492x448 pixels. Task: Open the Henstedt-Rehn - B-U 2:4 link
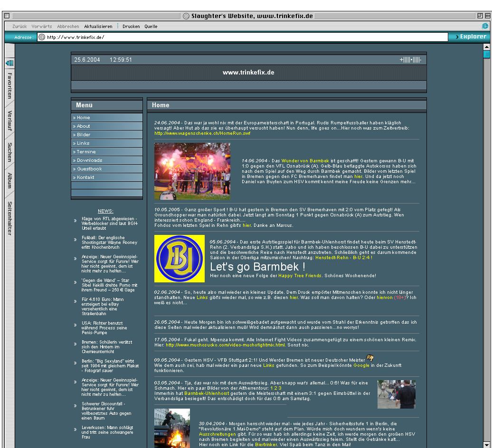click(343, 257)
